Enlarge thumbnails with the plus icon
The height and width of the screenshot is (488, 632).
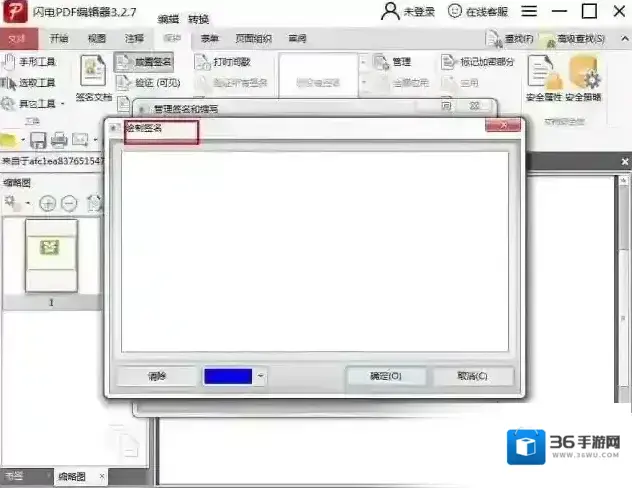click(x=47, y=203)
